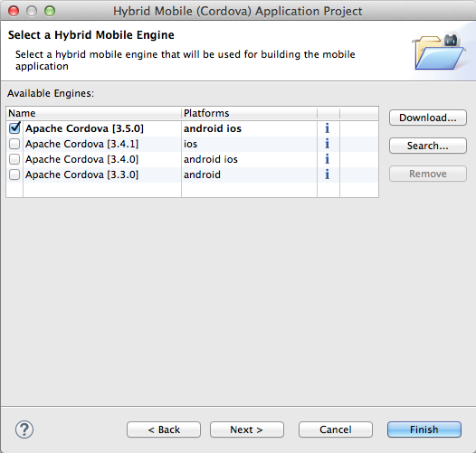Check Apache Cordova [3.4.0] engine
The image size is (476, 453).
tap(14, 159)
